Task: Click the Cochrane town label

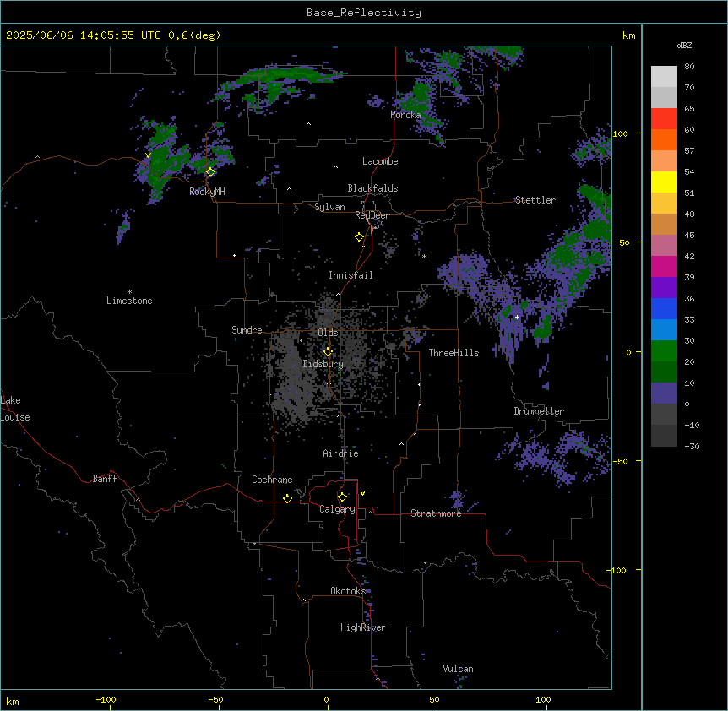Action: coord(272,480)
